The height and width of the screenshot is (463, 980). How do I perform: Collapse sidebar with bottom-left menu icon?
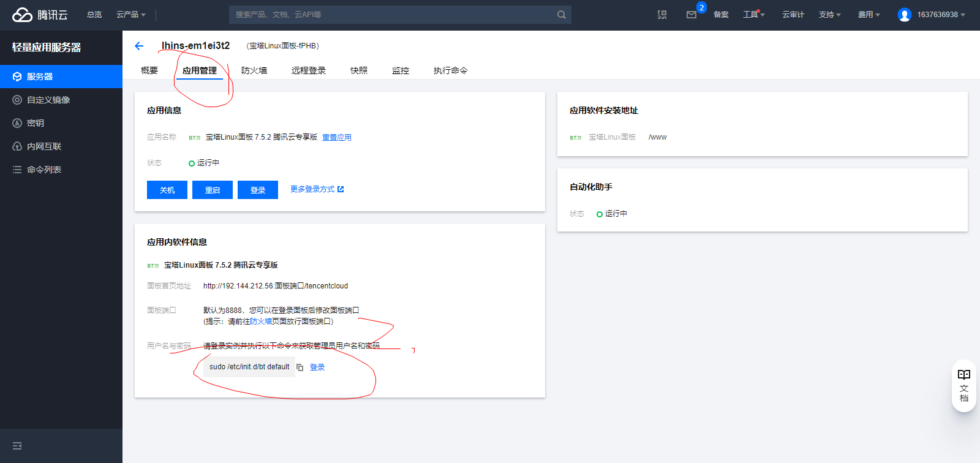pyautogui.click(x=17, y=446)
